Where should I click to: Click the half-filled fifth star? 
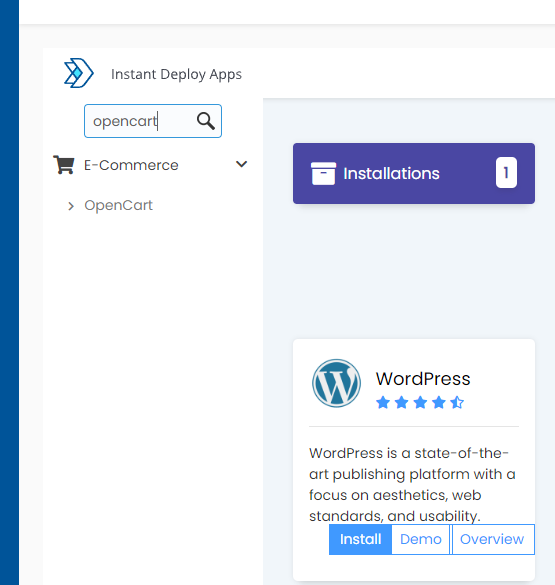pos(457,403)
